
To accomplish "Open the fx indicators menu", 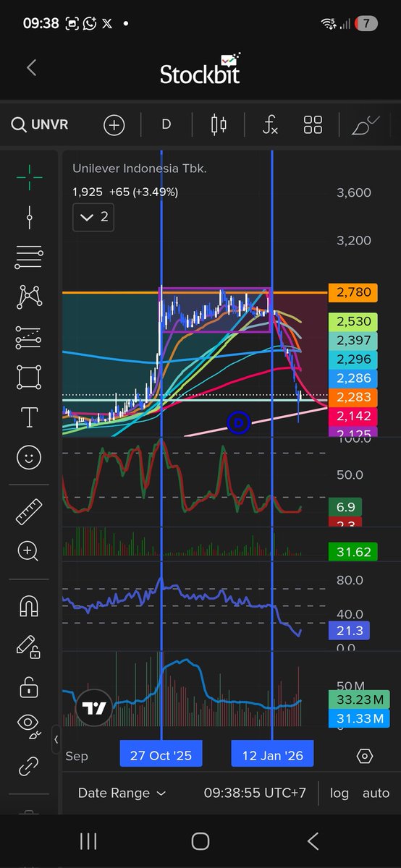I will point(270,125).
